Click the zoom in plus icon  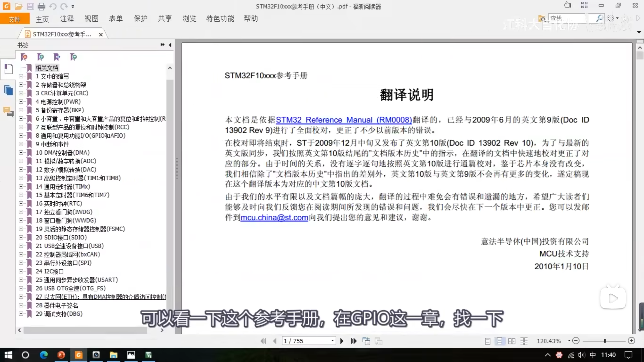(631, 341)
